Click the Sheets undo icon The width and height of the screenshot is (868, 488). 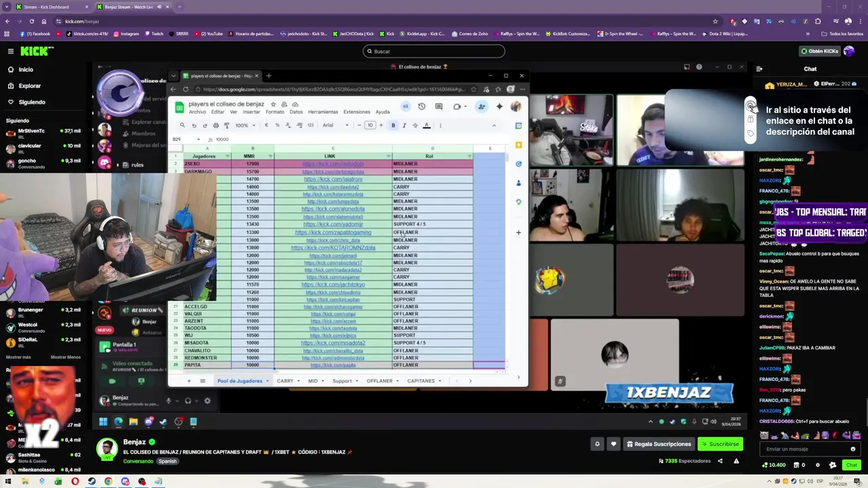194,125
